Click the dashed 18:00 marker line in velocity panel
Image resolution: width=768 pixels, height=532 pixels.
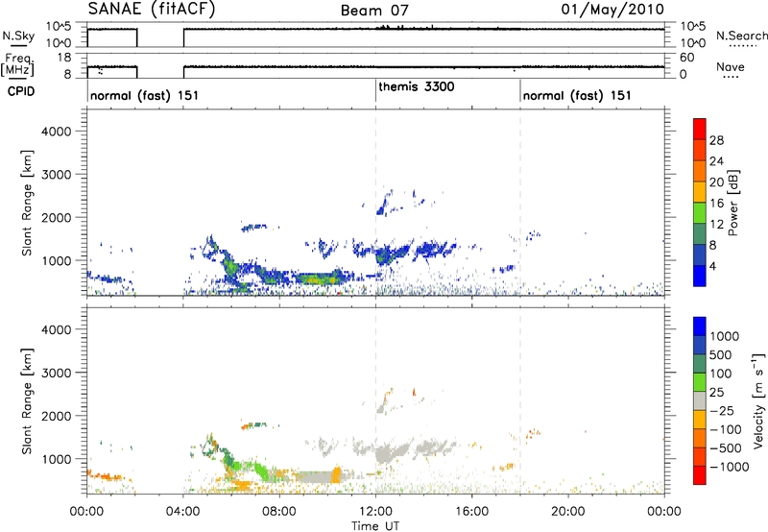click(520, 400)
